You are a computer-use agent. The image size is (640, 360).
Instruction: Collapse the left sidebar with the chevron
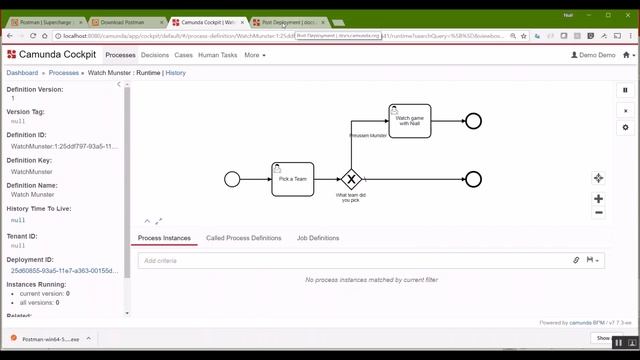(119, 84)
